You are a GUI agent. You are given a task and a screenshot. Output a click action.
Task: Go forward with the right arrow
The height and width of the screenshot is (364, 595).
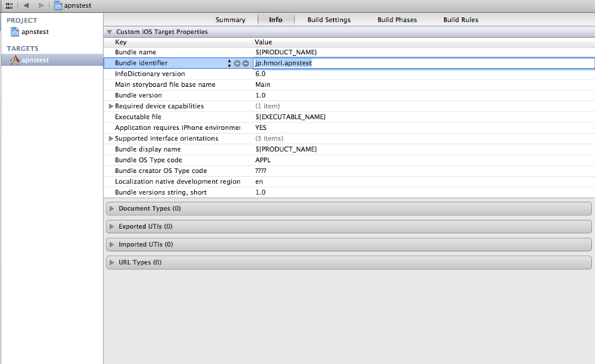(x=41, y=5)
